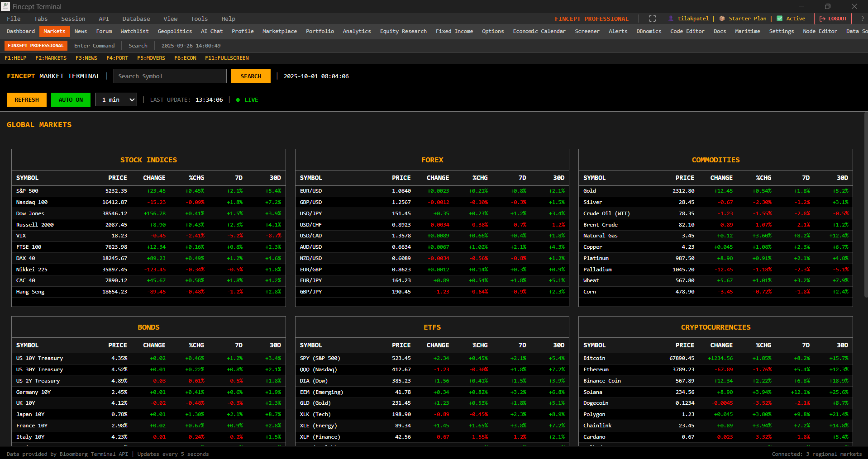Toggle AUTO ON auto-refresh switch
The height and width of the screenshot is (459, 868).
tap(71, 99)
